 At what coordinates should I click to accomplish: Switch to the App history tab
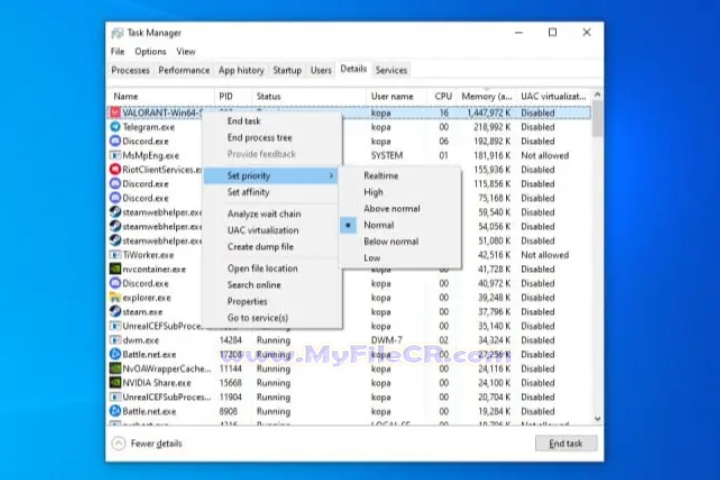click(241, 70)
